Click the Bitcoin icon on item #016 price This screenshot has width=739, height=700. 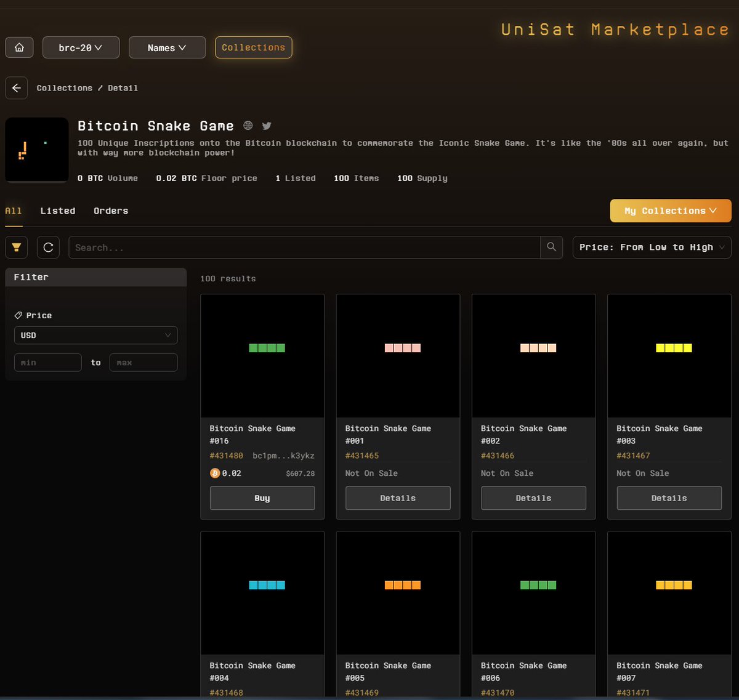(x=215, y=473)
